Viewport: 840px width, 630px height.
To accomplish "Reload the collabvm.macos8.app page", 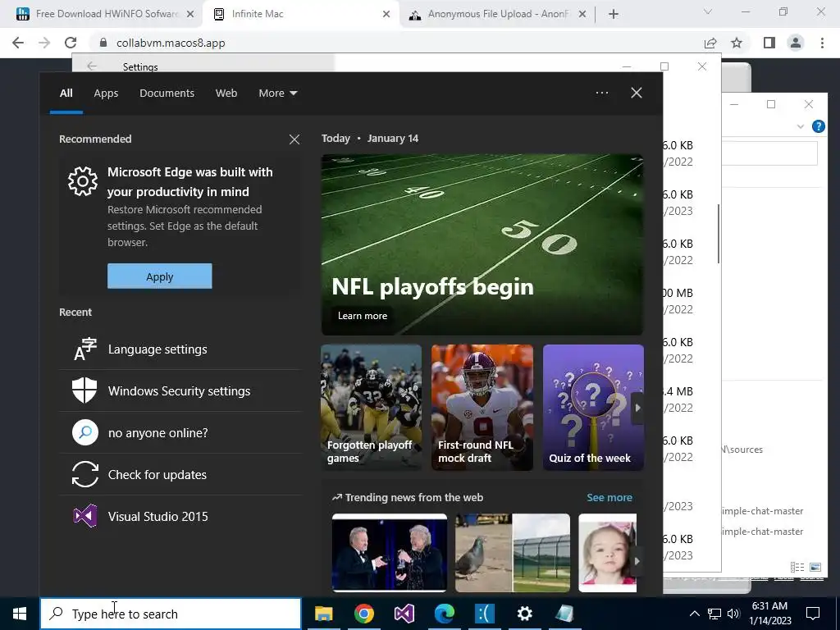I will [x=71, y=43].
